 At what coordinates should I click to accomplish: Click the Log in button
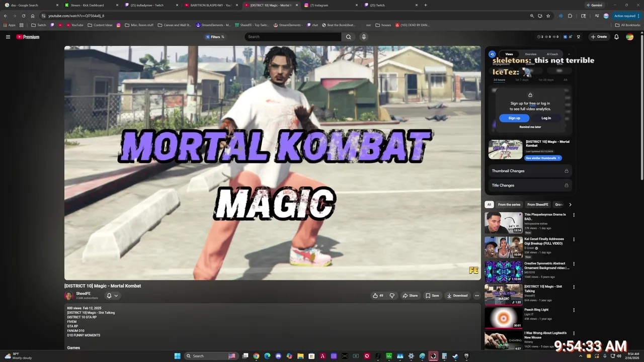(546, 118)
